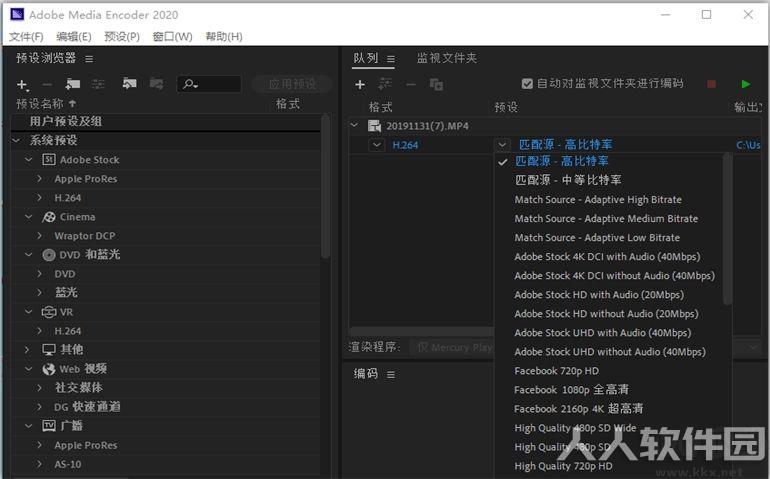Click the Web 视频 globe icon
The image size is (770, 479).
[49, 369]
